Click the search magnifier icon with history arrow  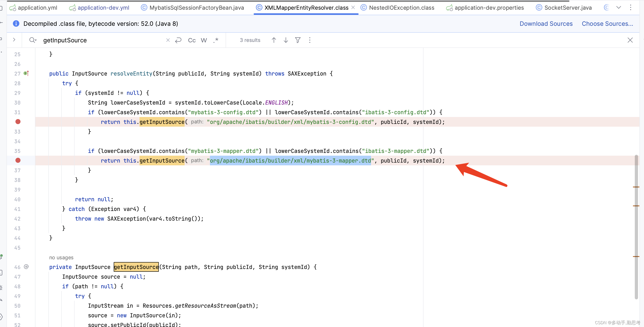(x=33, y=40)
